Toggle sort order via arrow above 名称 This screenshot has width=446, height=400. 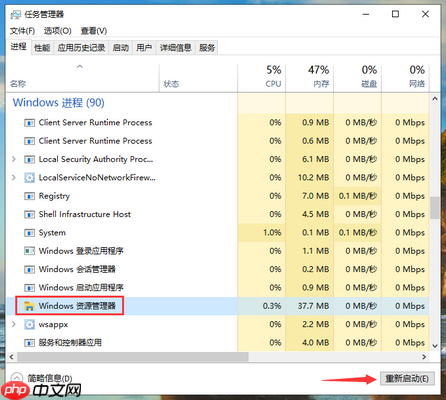coord(80,67)
